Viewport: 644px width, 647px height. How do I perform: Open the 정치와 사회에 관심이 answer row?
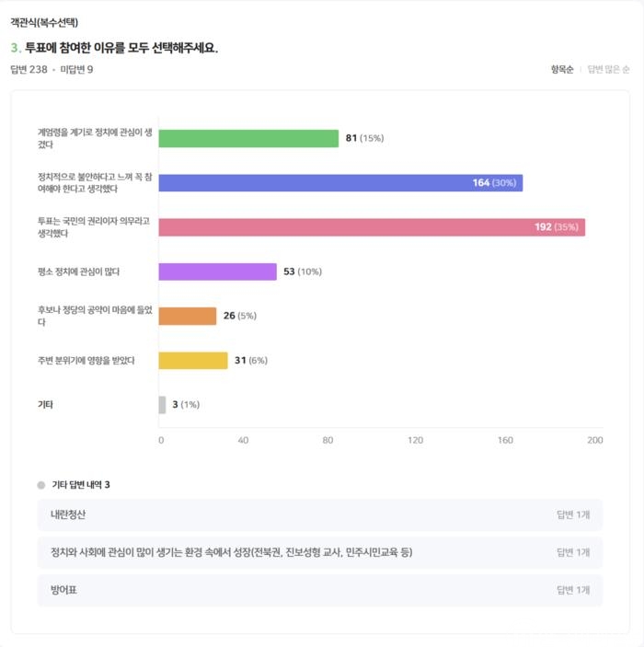click(320, 552)
